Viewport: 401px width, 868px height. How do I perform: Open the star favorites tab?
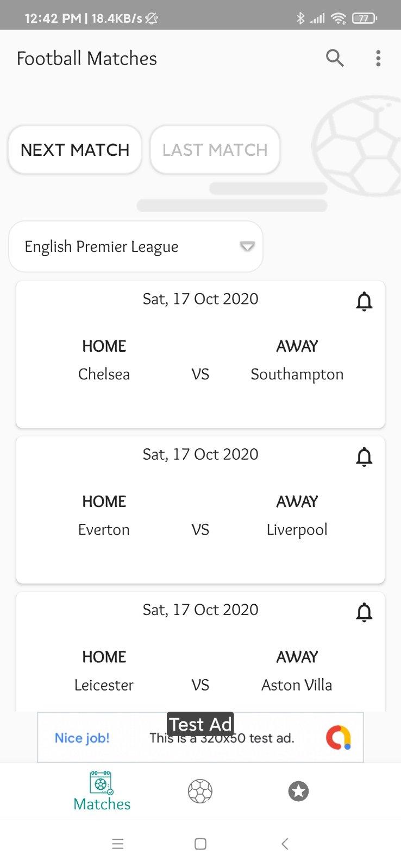pos(298,791)
